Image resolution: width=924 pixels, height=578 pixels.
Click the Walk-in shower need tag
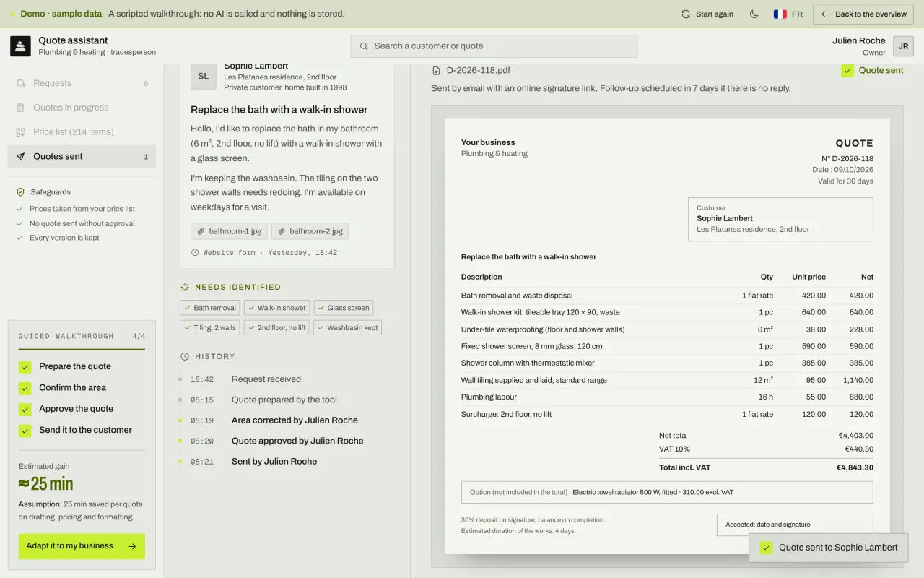[276, 308]
